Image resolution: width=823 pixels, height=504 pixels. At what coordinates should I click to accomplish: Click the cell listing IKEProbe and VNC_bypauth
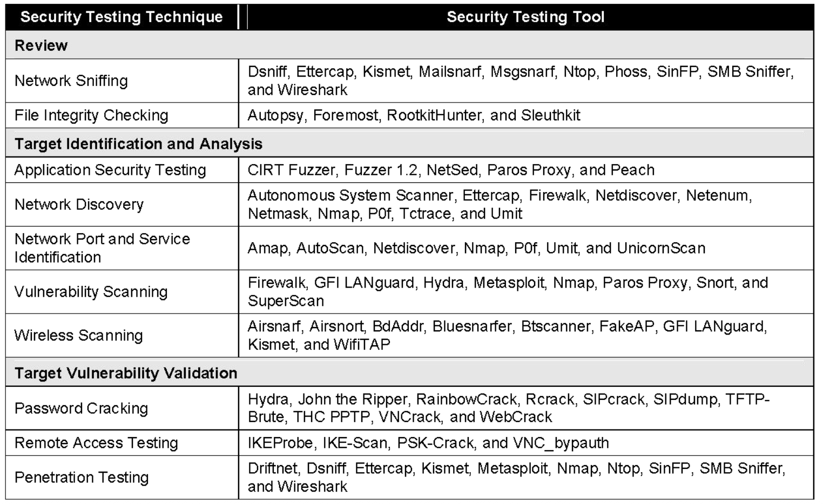[x=428, y=443]
